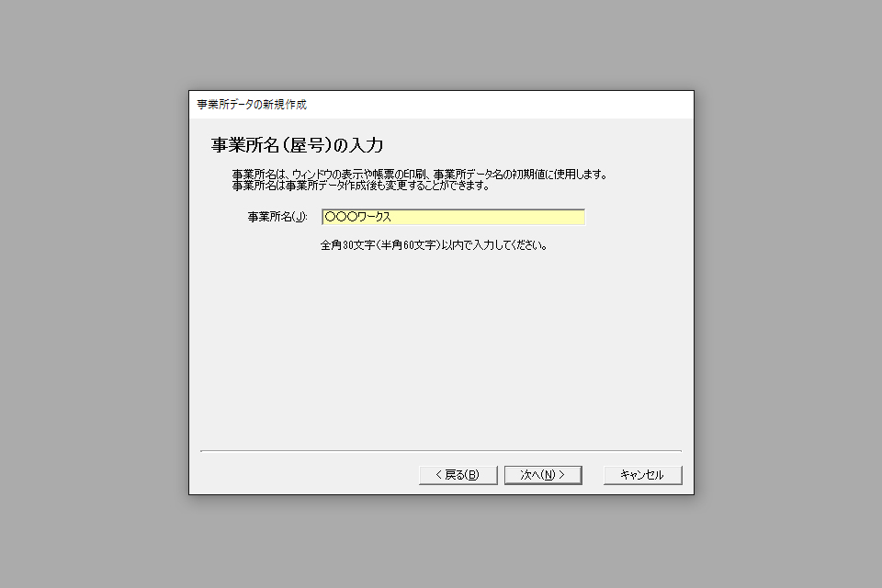This screenshot has height=588, width=882.
Task: Click the blank area inside dialog body
Action: (441, 349)
